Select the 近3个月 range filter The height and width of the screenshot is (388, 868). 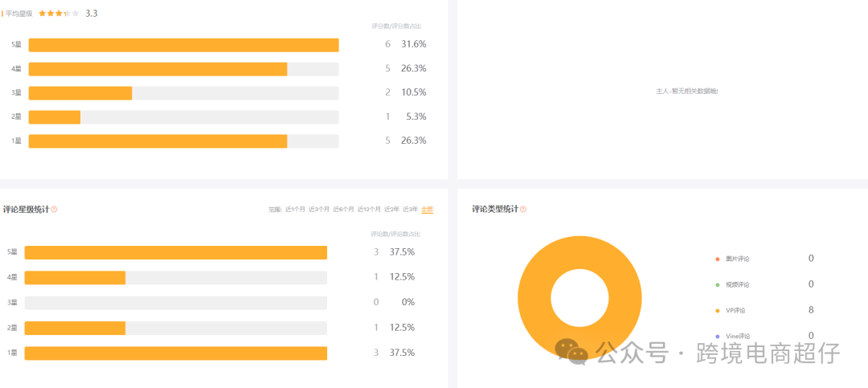tap(319, 210)
